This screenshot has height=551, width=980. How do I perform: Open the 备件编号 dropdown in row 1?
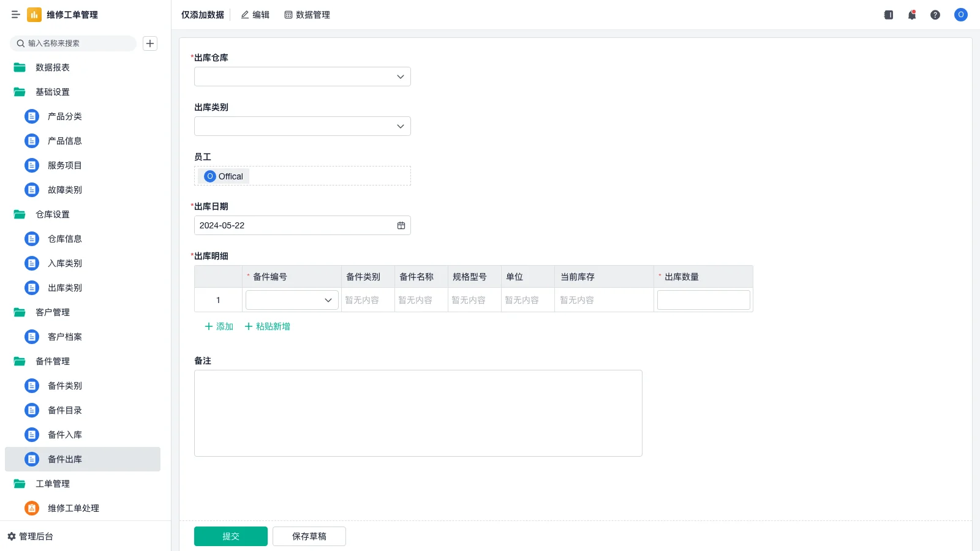point(292,300)
